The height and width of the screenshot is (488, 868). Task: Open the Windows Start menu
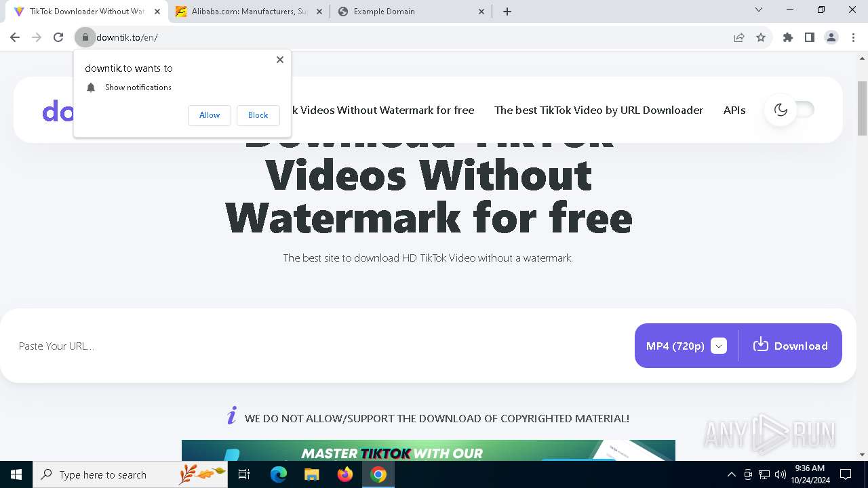[x=16, y=474]
